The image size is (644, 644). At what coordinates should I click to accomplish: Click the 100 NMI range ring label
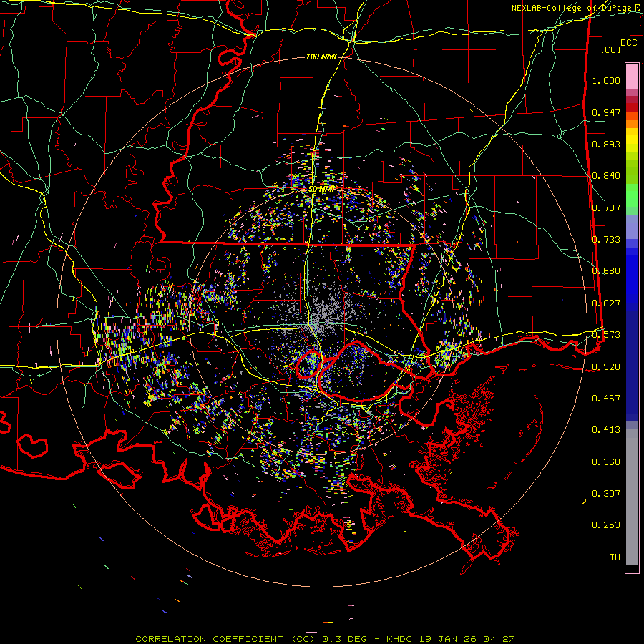pos(321,57)
